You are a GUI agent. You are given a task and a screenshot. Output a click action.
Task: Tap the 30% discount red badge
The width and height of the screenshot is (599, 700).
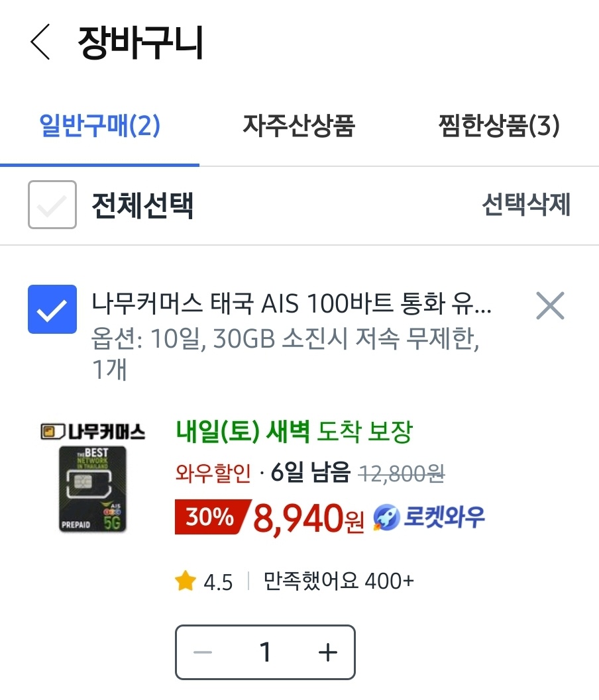pos(212,517)
